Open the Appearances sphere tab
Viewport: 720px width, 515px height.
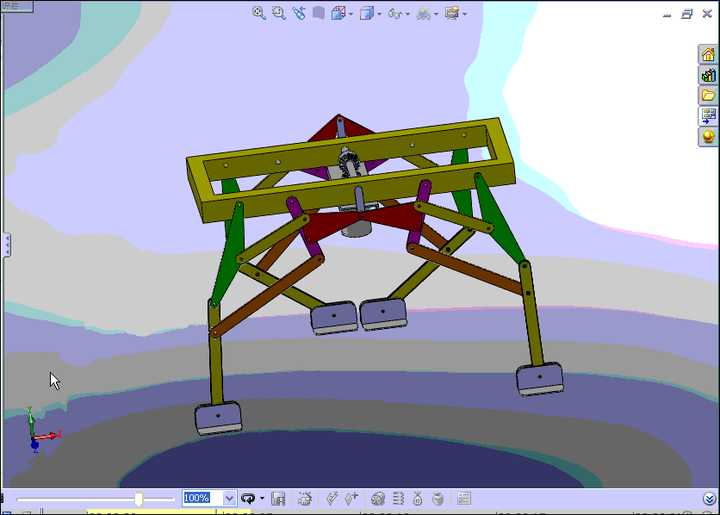pos(708,136)
